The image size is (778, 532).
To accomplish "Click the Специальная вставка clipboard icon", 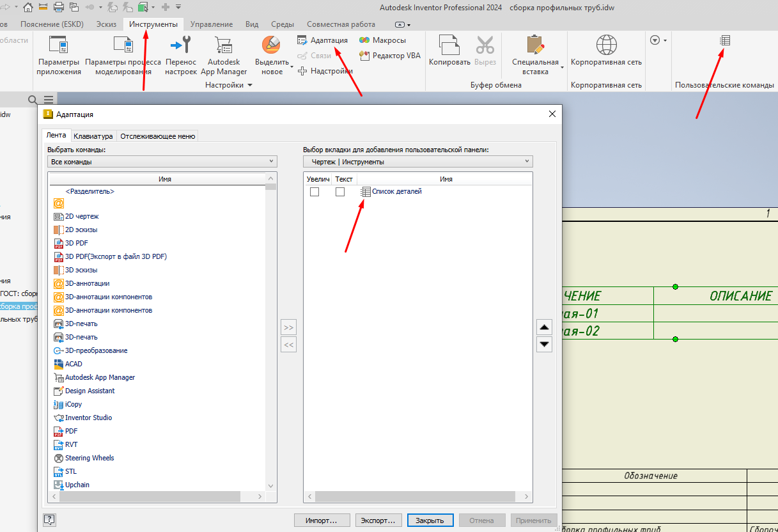I will 535,45.
